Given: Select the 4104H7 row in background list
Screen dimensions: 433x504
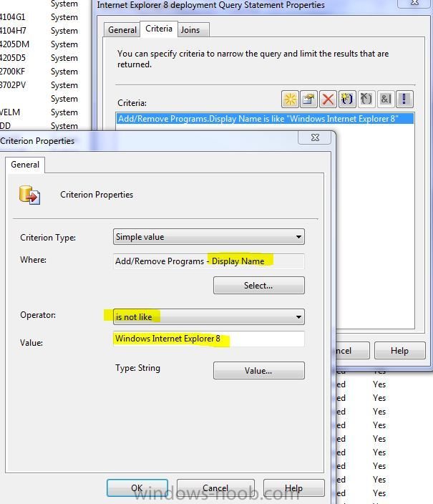Looking at the screenshot, I should (39, 31).
